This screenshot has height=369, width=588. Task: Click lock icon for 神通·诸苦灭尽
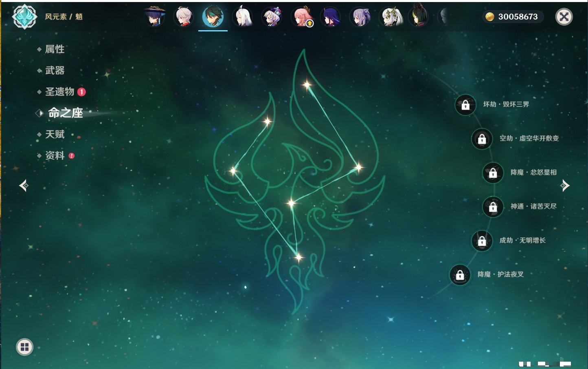493,207
